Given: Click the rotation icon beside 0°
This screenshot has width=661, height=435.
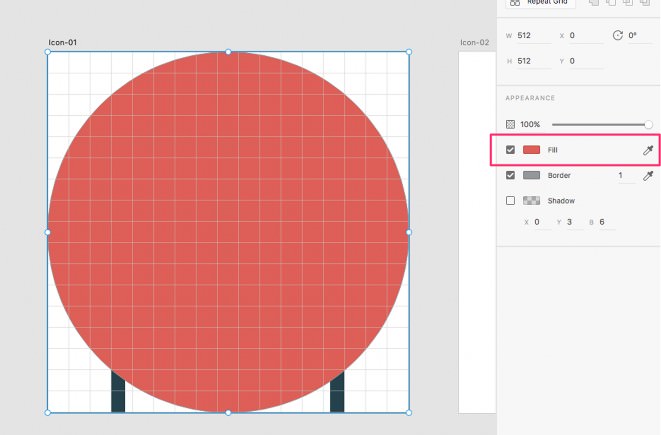Looking at the screenshot, I should coord(618,35).
